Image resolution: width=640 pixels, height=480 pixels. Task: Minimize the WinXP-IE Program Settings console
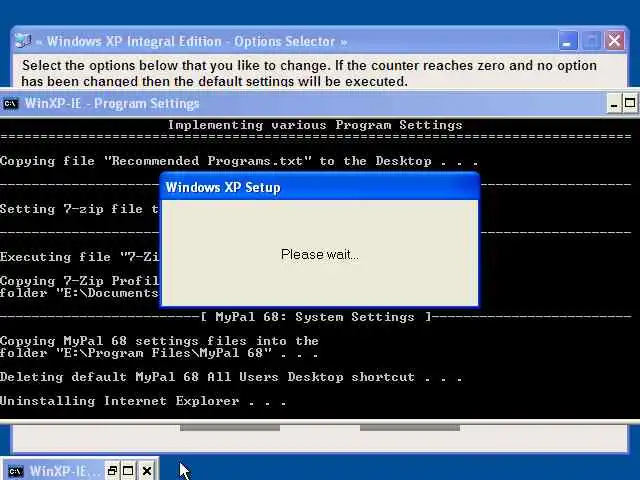point(613,104)
